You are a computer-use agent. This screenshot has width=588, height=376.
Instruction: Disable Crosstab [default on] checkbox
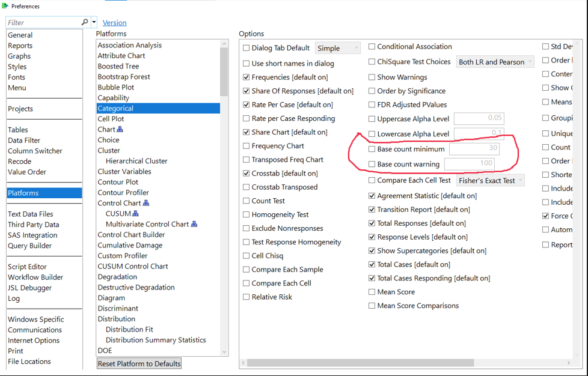pos(247,174)
